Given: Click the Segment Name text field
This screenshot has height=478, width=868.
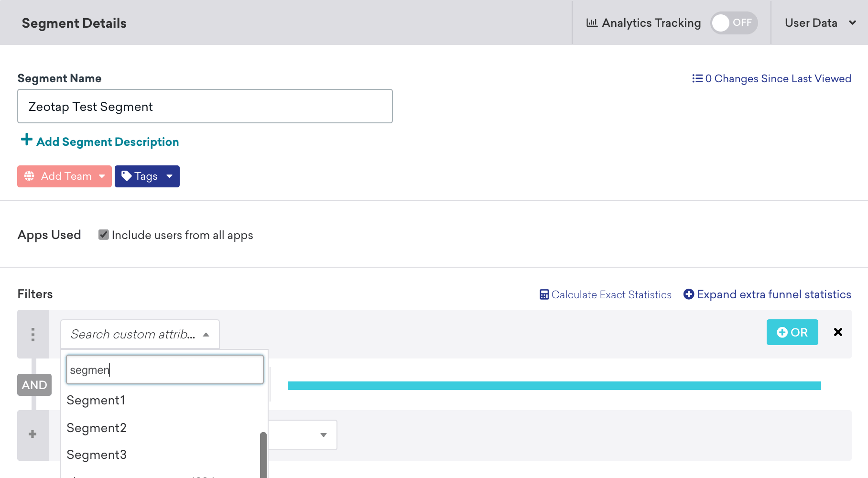Looking at the screenshot, I should [205, 106].
